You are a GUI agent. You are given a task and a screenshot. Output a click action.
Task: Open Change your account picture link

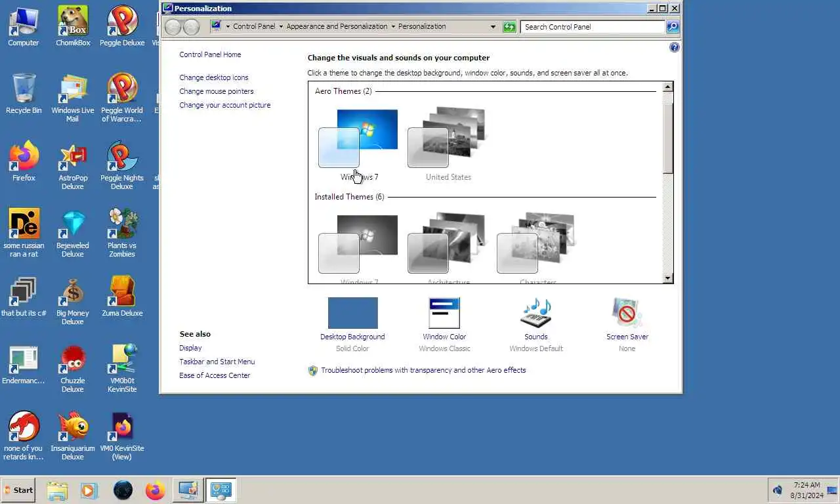[225, 105]
